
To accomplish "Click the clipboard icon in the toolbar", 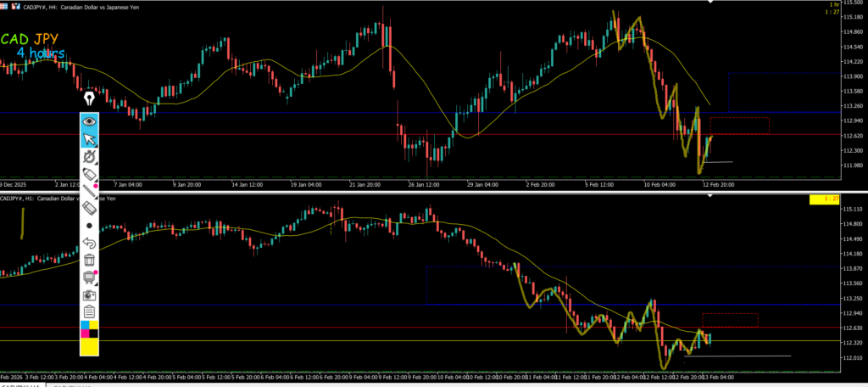I will coord(89,311).
